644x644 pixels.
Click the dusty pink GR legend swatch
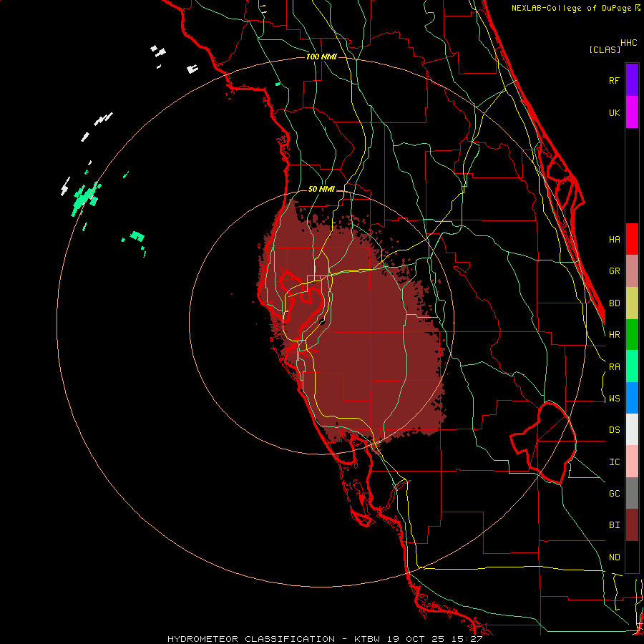[632, 271]
